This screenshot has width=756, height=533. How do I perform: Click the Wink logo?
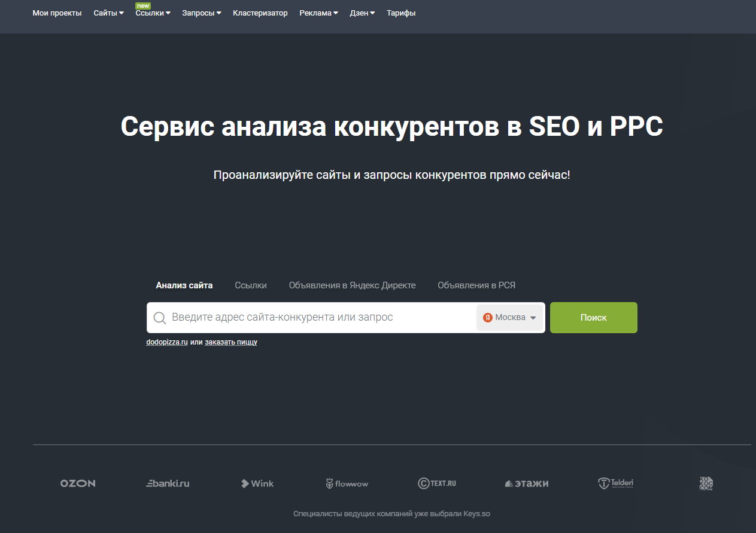257,483
